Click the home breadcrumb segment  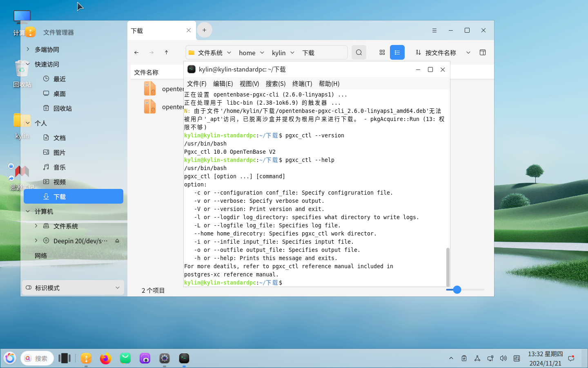[247, 53]
